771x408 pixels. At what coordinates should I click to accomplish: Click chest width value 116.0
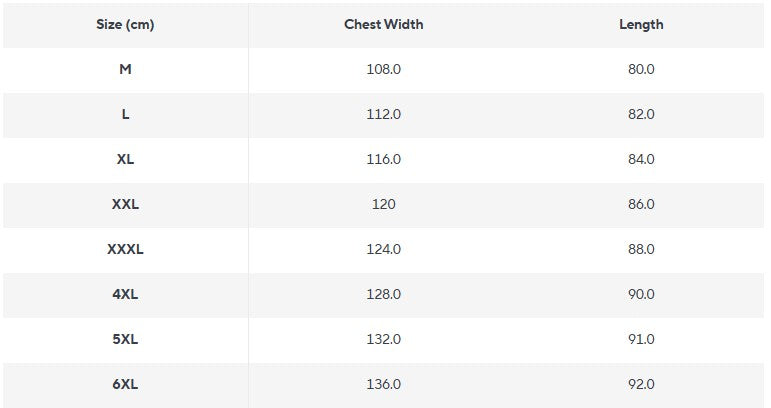coord(383,160)
